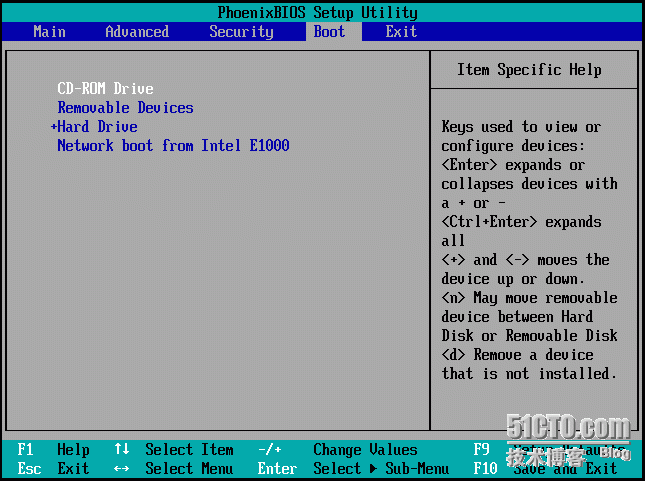Click '<Ctrl+Enter> expands' help line
This screenshot has height=481, width=645.
522,221
